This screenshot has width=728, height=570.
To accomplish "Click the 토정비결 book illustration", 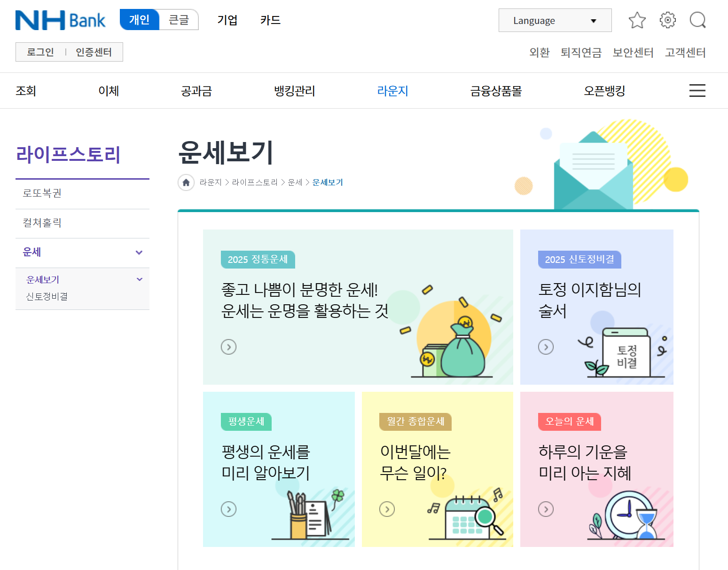I will [626, 353].
